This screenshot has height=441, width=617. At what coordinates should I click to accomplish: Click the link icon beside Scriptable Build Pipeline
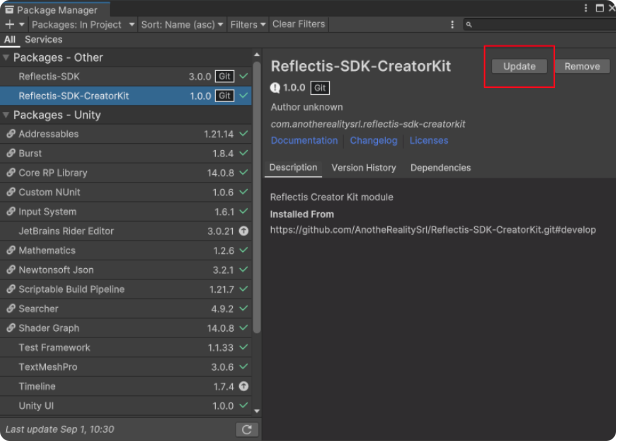[x=11, y=289]
